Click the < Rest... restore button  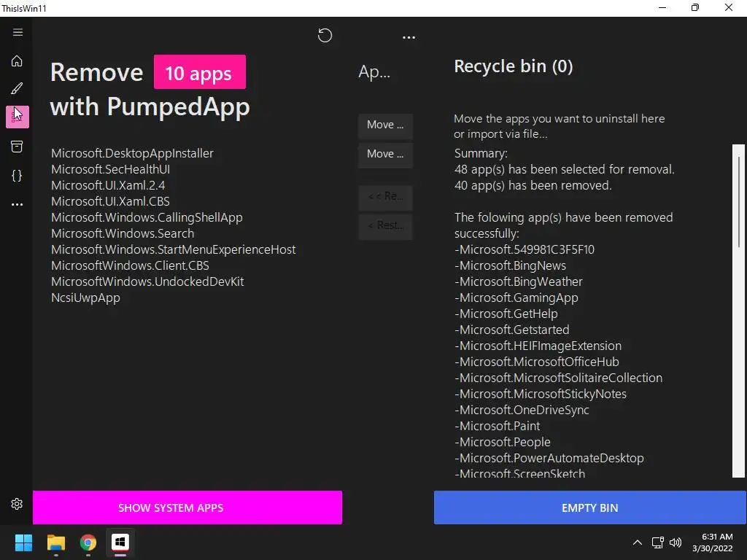[385, 226]
